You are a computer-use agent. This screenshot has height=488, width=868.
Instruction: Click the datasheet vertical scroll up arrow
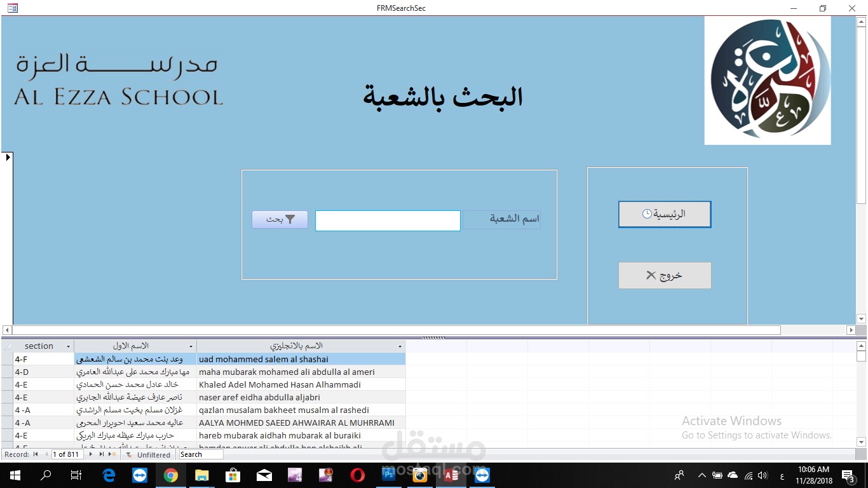862,346
